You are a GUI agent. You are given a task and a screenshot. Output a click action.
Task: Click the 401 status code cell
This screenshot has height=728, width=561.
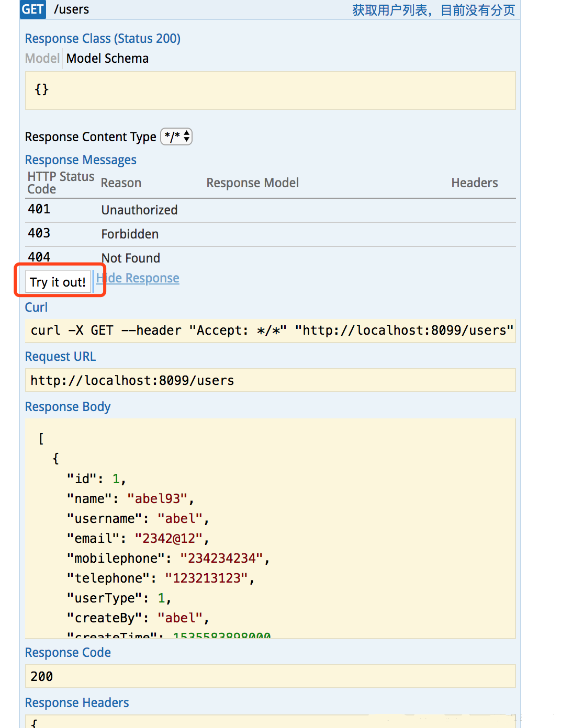tap(39, 209)
